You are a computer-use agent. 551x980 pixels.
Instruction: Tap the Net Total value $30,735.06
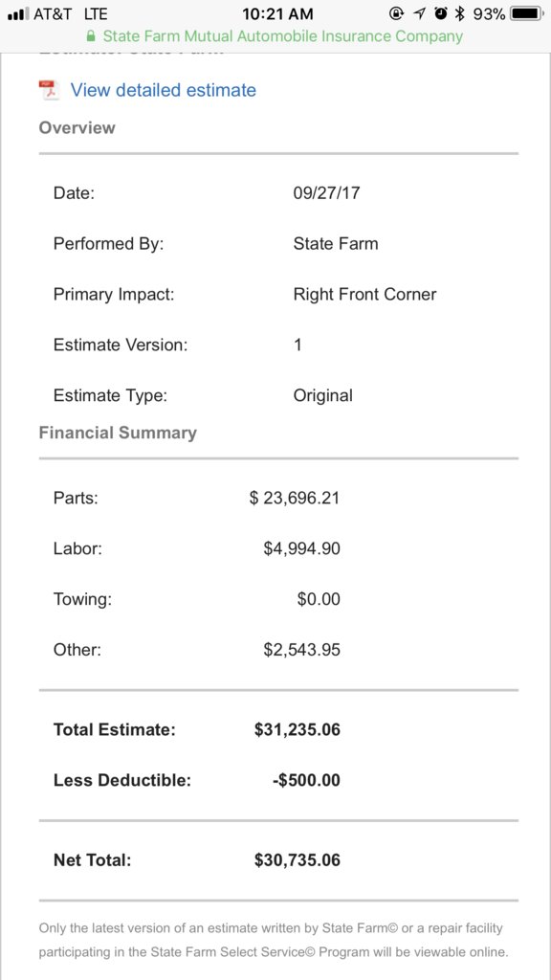pyautogui.click(x=298, y=860)
